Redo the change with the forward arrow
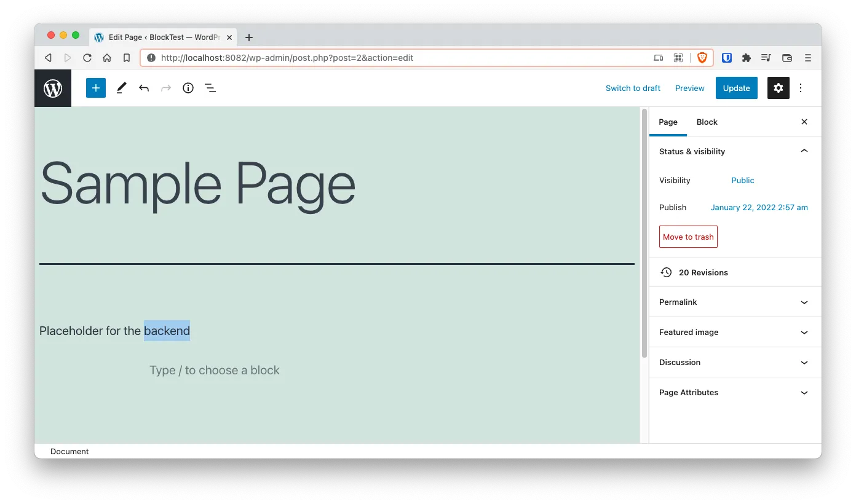Image resolution: width=856 pixels, height=504 pixels. 166,88
